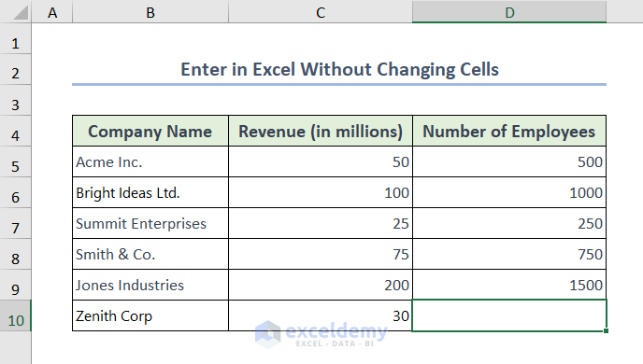Select Jones Industries revenue cell showing 200
The image size is (643, 364).
[321, 285]
